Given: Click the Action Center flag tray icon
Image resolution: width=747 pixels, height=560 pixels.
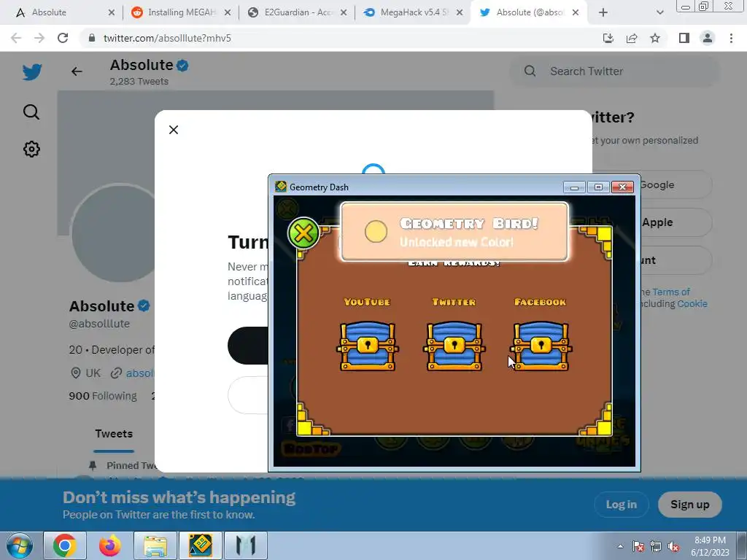Looking at the screenshot, I should [638, 547].
